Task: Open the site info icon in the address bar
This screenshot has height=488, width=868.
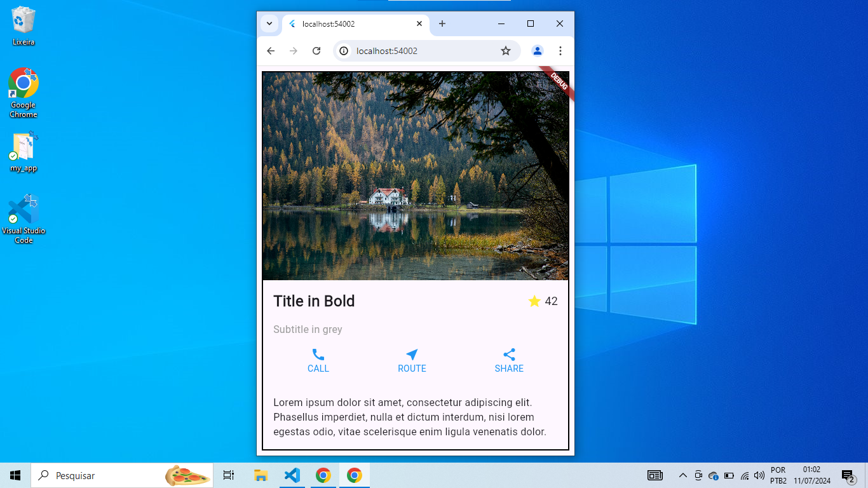Action: 343,51
